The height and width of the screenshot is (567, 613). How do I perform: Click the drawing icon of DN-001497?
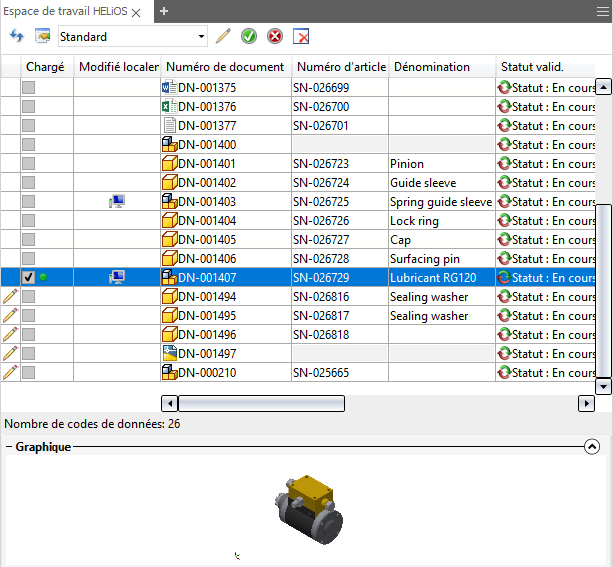click(169, 353)
